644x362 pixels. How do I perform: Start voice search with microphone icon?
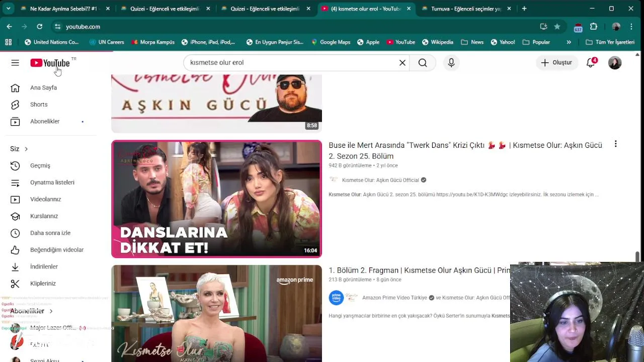[451, 63]
